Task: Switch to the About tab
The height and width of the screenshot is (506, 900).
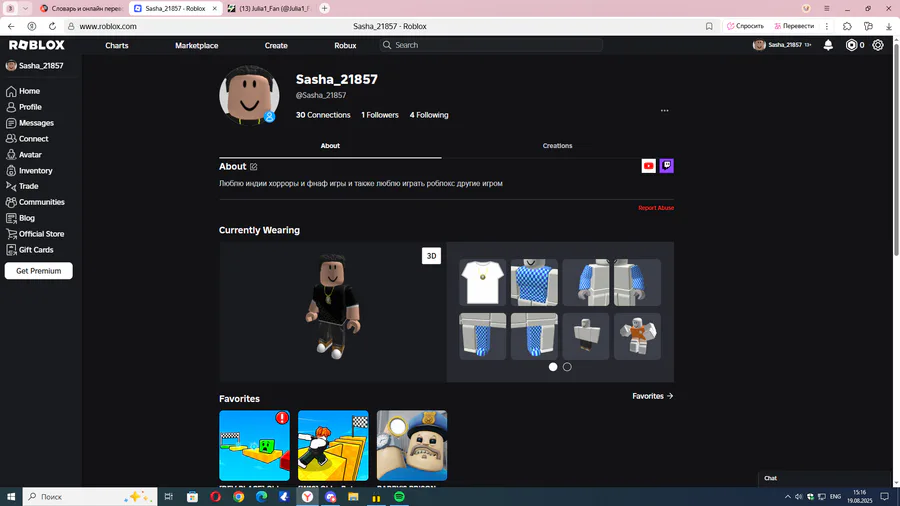Action: 330,146
